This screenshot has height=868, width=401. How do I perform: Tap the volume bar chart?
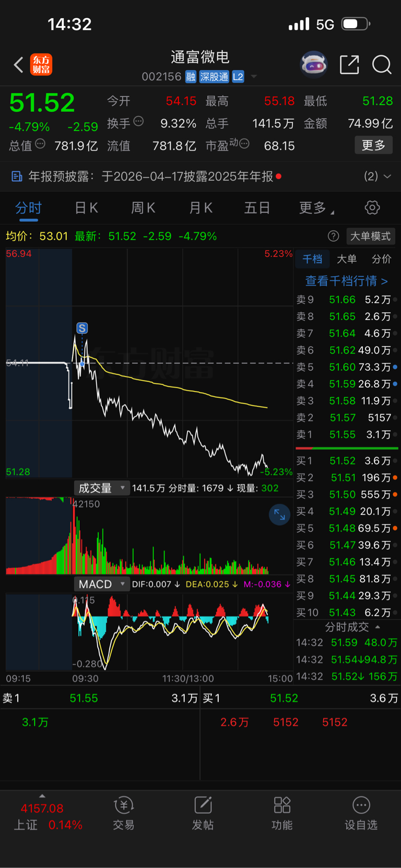(149, 536)
